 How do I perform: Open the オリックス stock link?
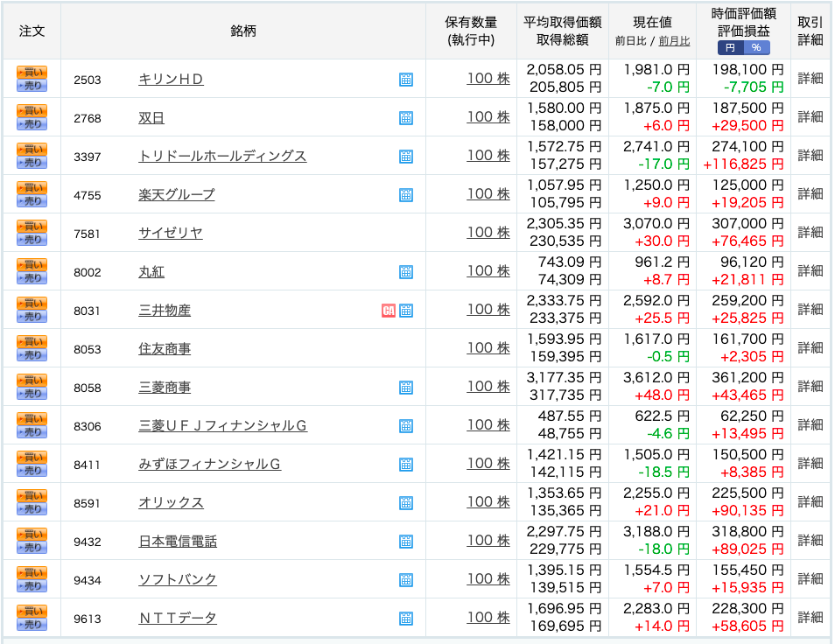tap(171, 503)
